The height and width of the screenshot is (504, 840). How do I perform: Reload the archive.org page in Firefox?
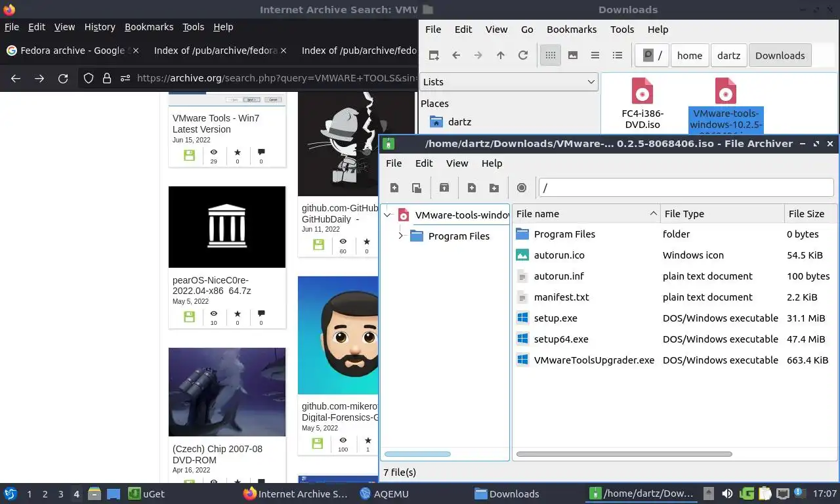[63, 78]
